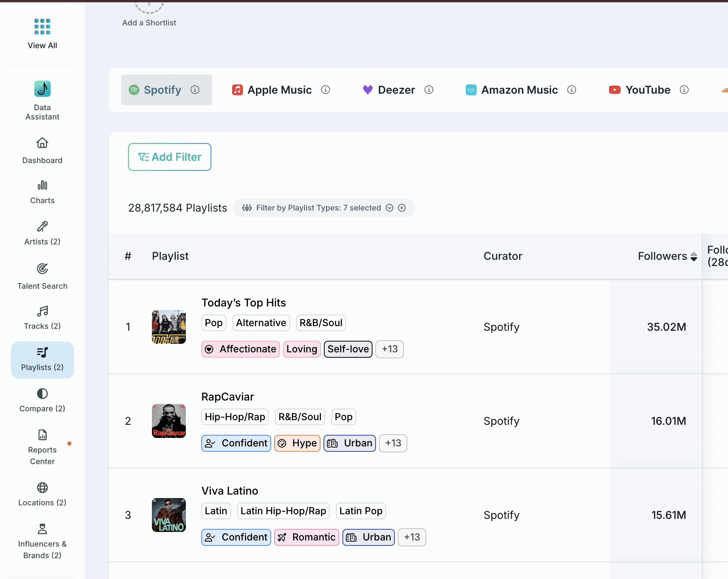Click the 16.01M followers value
The width and height of the screenshot is (728, 579).
pos(669,421)
